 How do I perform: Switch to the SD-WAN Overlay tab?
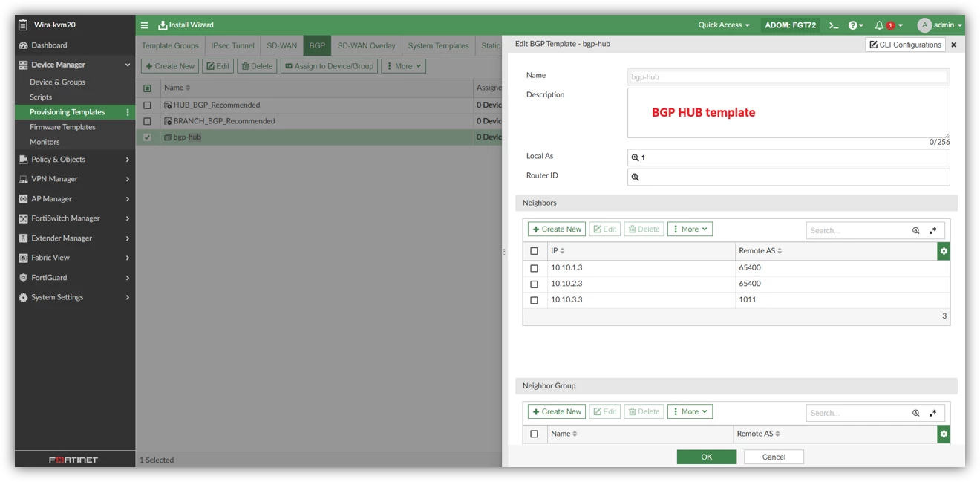(367, 45)
